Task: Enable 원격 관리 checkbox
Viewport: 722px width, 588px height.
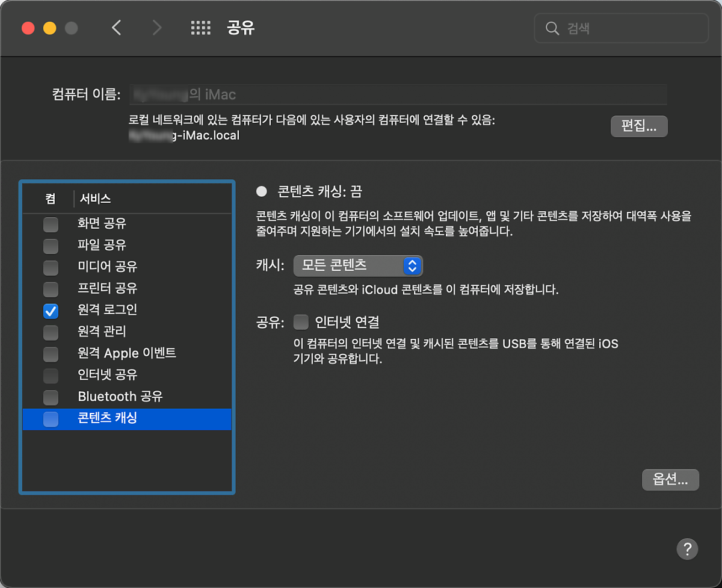Action: coord(51,332)
